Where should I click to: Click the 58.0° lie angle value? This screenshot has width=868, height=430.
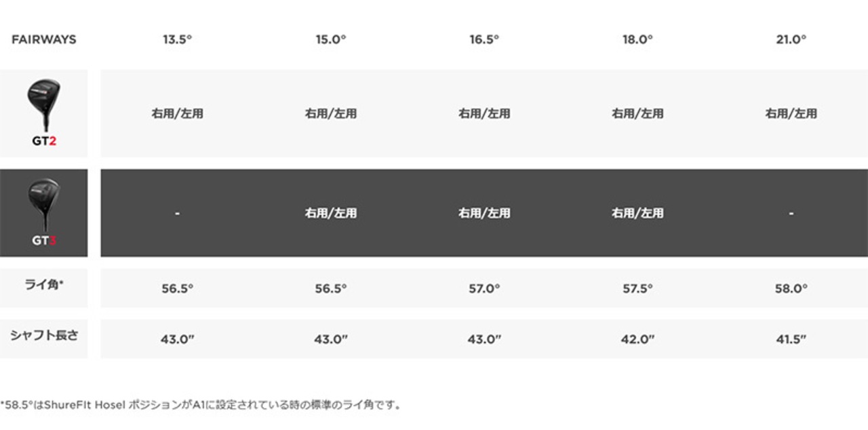[x=791, y=288]
